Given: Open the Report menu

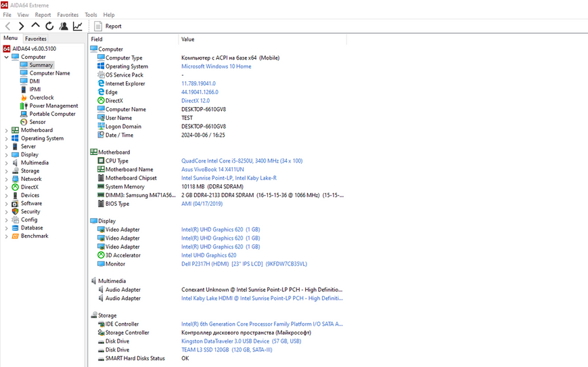Looking at the screenshot, I should tap(43, 15).
